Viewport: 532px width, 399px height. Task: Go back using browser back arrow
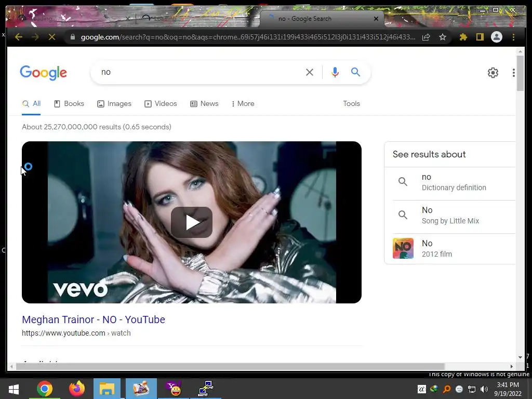click(x=19, y=37)
